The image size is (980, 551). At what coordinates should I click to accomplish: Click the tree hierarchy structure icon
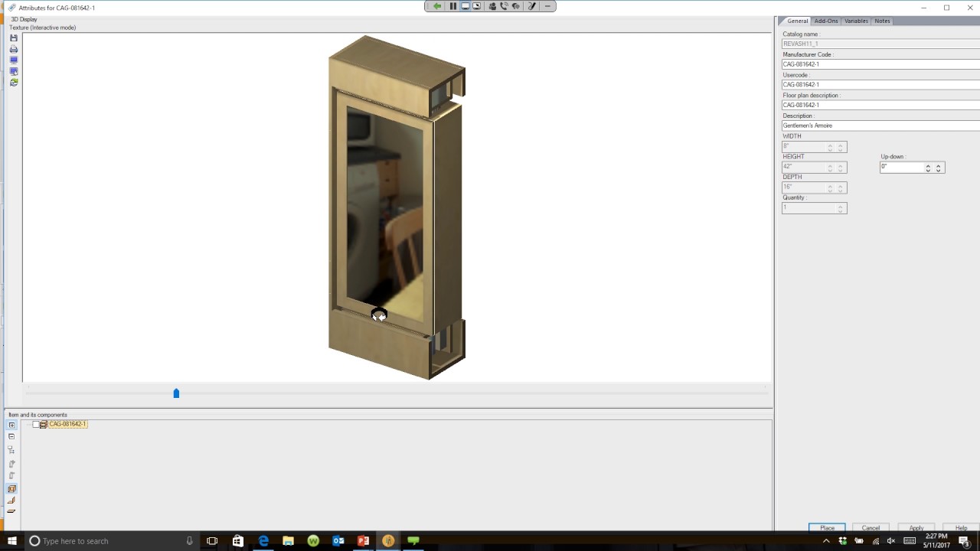point(11,450)
